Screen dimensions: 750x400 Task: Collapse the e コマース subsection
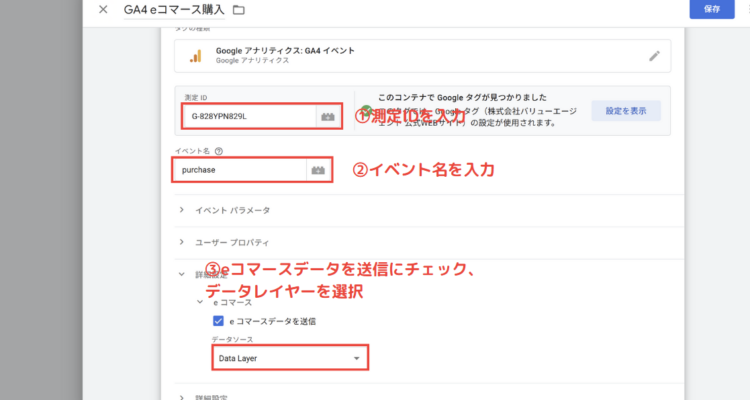pos(200,302)
